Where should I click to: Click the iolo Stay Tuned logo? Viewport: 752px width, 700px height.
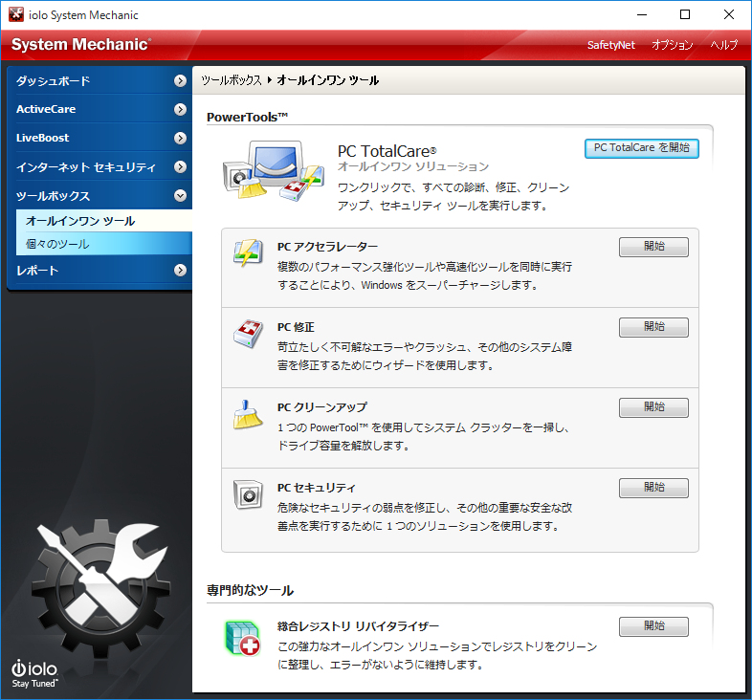click(x=34, y=673)
